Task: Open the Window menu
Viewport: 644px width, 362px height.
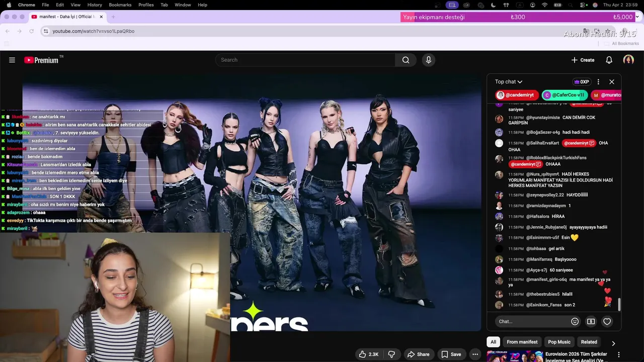Action: click(x=183, y=5)
